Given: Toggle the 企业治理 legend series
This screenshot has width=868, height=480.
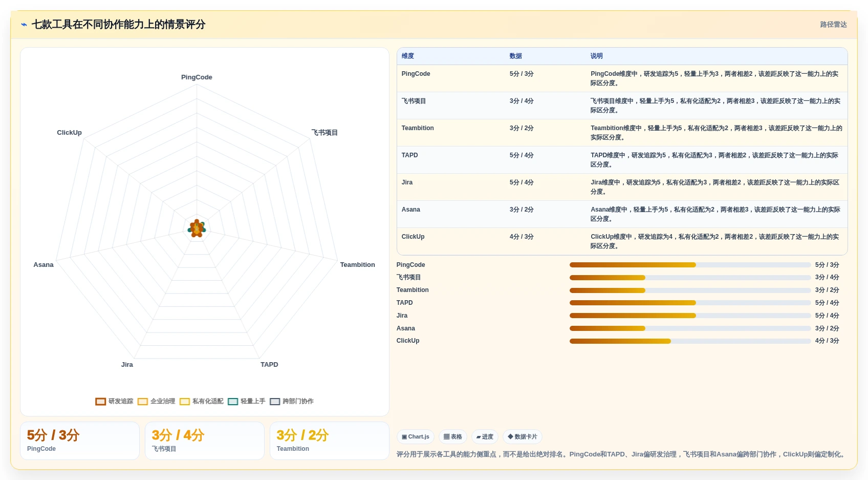Looking at the screenshot, I should (x=156, y=401).
